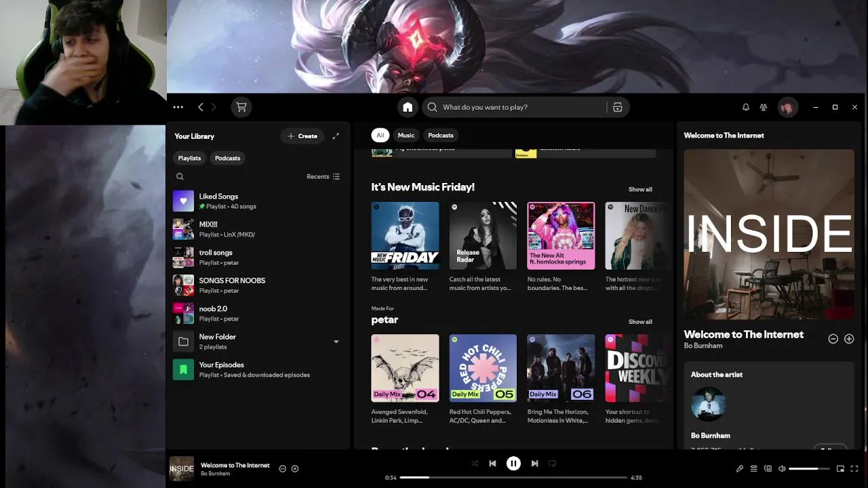Open the New Music Friday playlist card

pyautogui.click(x=405, y=247)
